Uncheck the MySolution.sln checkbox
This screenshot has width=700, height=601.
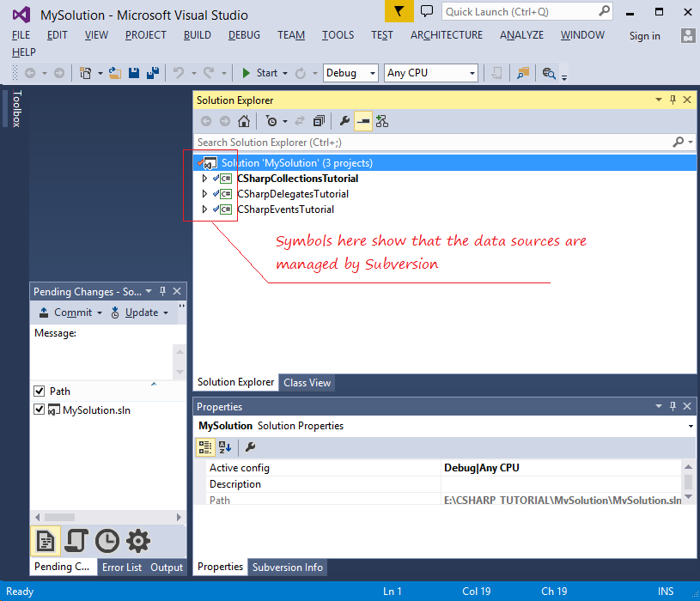(x=40, y=410)
